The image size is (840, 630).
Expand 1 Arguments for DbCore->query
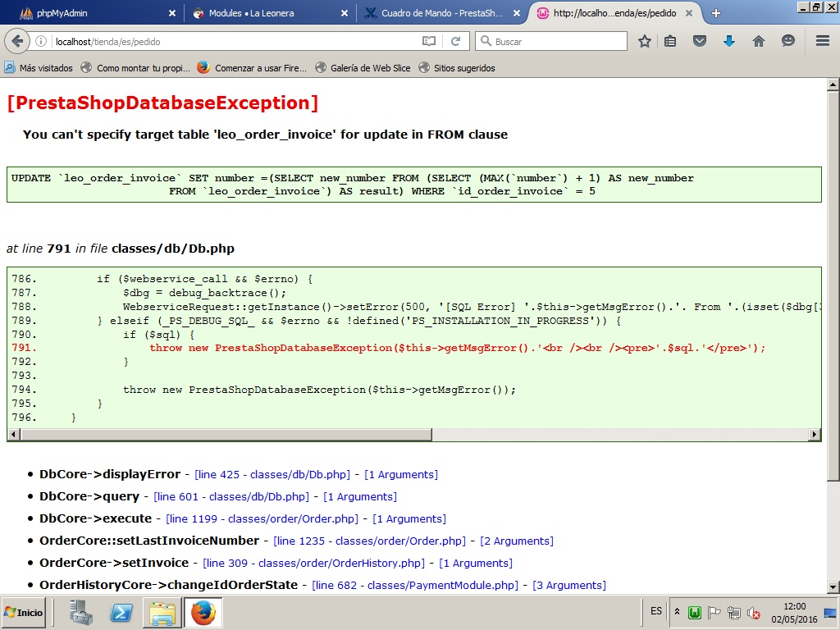pos(360,496)
